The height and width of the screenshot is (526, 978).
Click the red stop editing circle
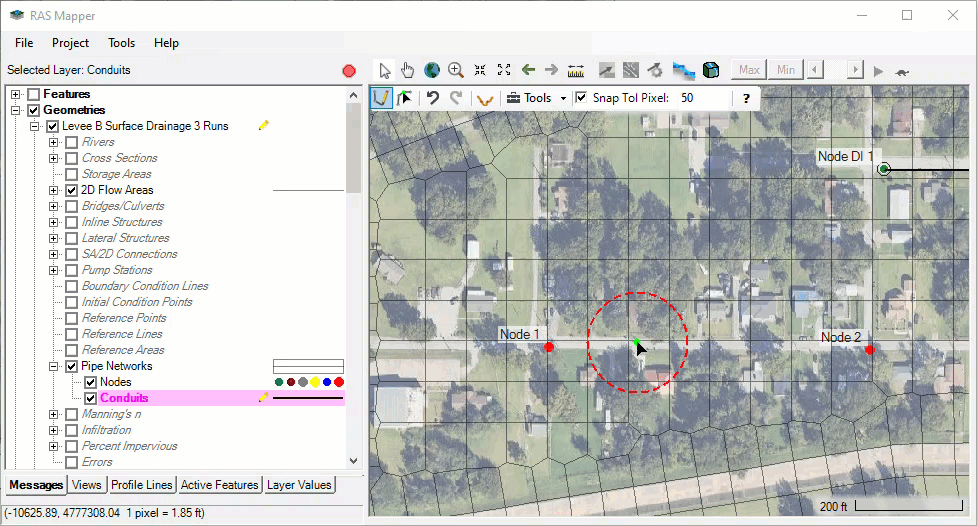(x=349, y=71)
